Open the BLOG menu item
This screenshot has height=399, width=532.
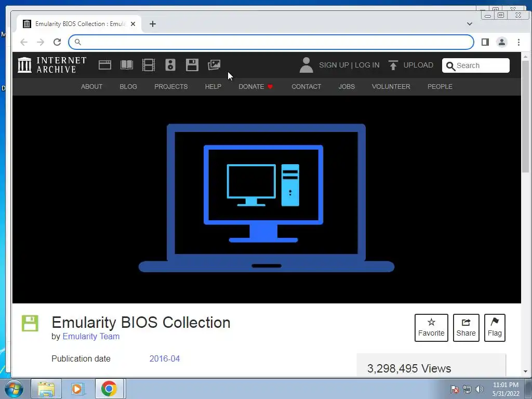click(128, 87)
